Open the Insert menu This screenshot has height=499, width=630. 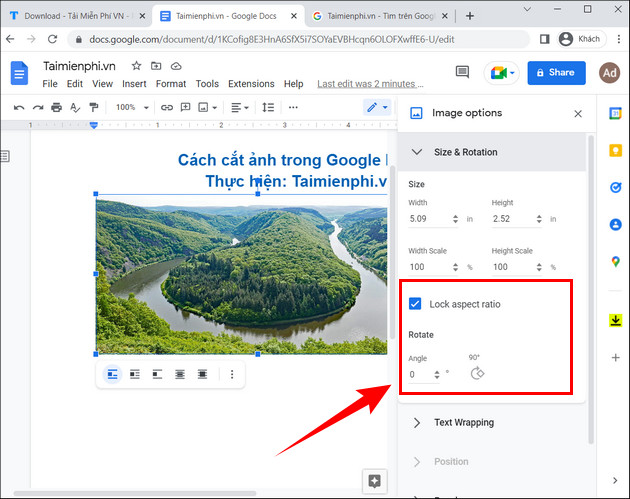tap(134, 84)
